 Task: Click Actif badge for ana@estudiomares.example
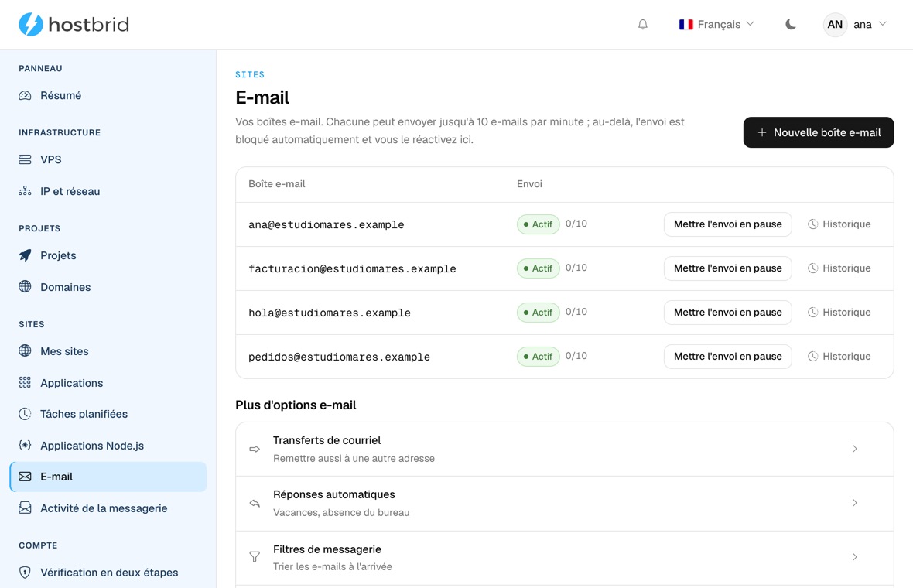click(x=538, y=224)
